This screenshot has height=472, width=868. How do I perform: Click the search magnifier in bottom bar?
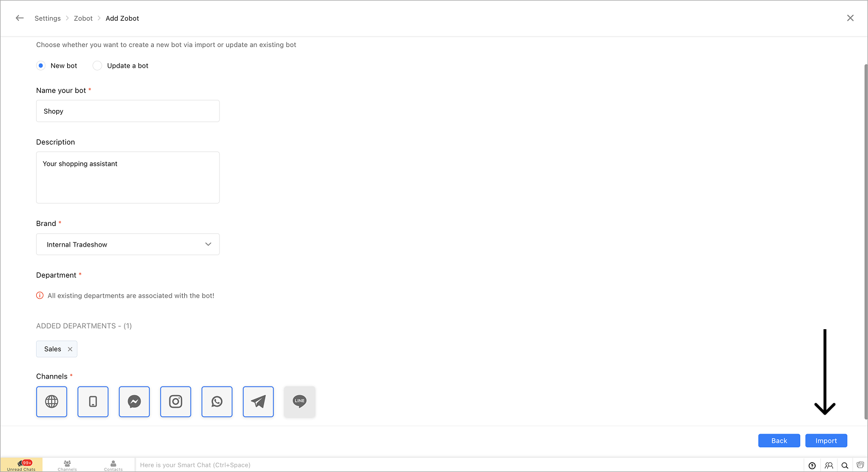coord(844,465)
